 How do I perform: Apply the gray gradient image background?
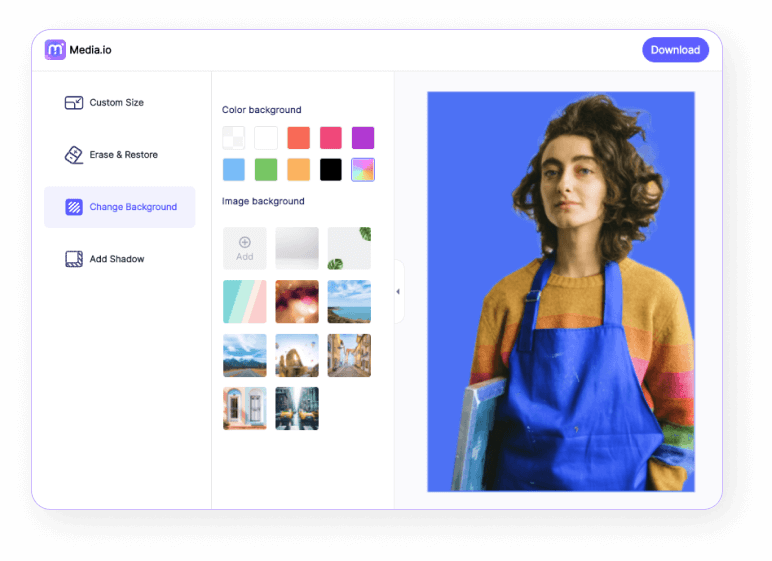297,248
